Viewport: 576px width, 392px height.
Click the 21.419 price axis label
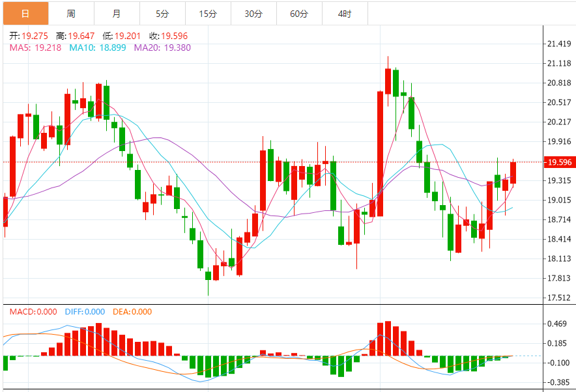point(559,44)
